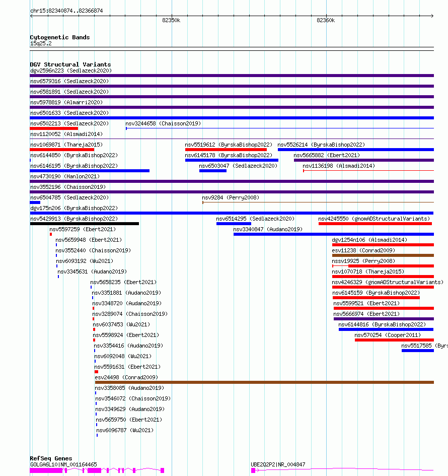Click the nsv3351881 (Audano2019) label

point(126,293)
